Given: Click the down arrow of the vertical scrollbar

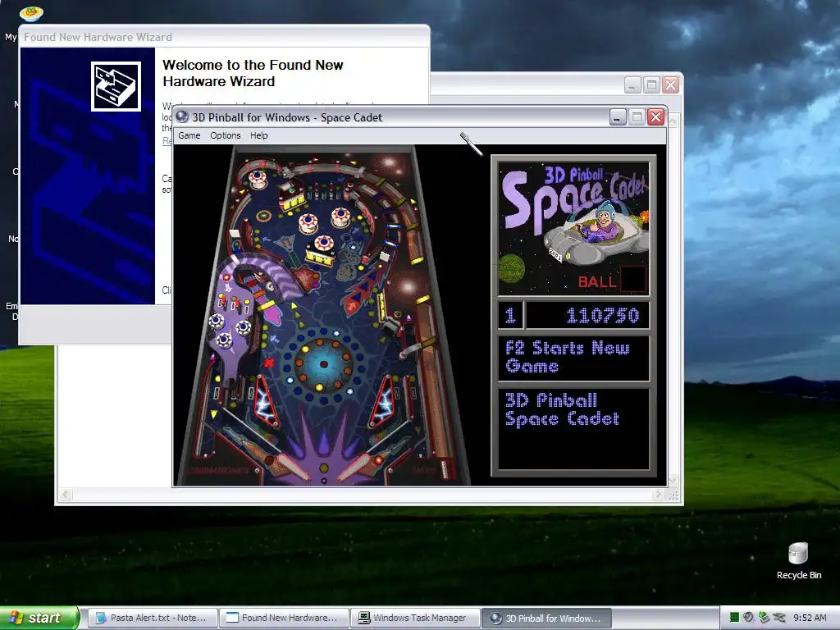Looking at the screenshot, I should [673, 481].
